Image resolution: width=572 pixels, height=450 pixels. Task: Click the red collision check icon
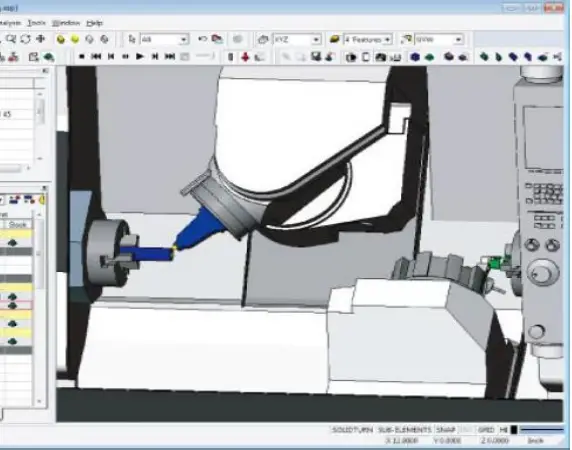click(245, 57)
